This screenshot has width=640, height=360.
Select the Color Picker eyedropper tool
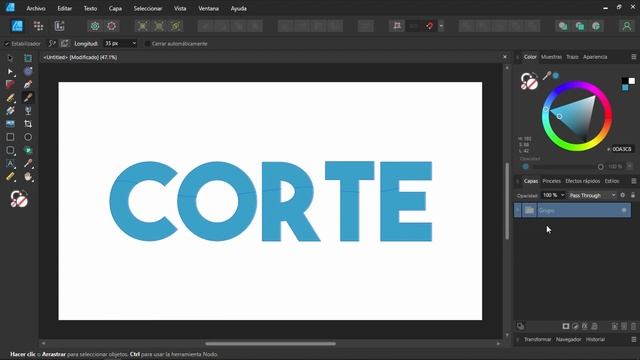pyautogui.click(x=28, y=164)
